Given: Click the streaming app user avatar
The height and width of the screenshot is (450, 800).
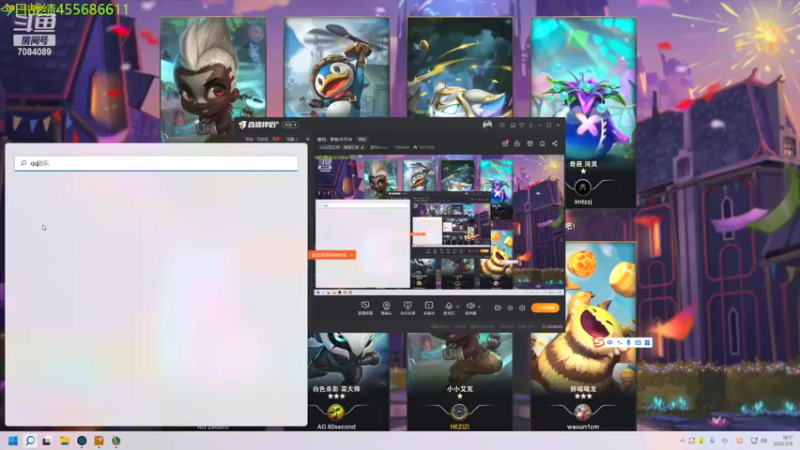Looking at the screenshot, I should coord(487,125).
